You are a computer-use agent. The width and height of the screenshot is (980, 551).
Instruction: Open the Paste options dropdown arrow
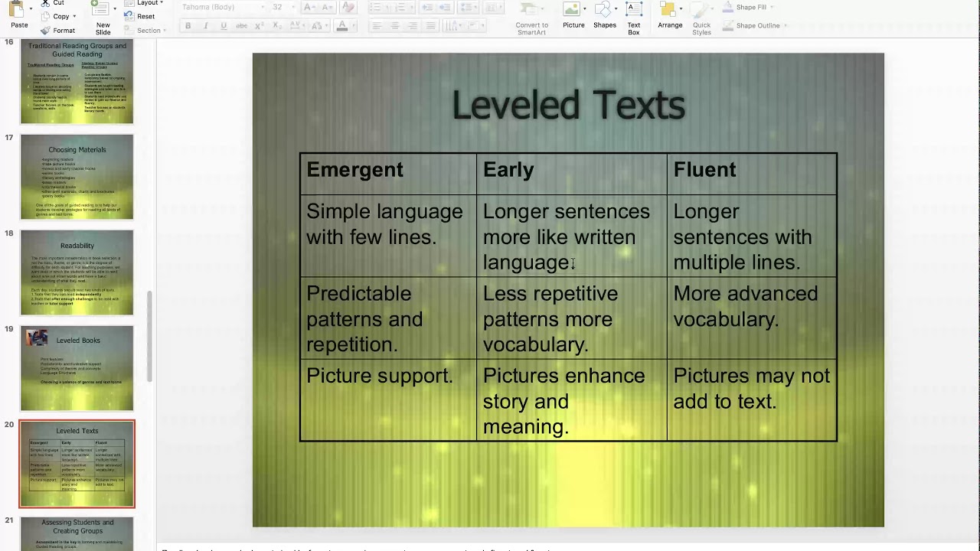[x=31, y=8]
